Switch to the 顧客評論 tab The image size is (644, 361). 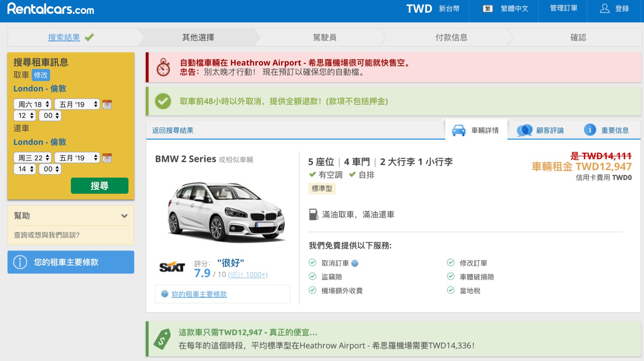(541, 130)
